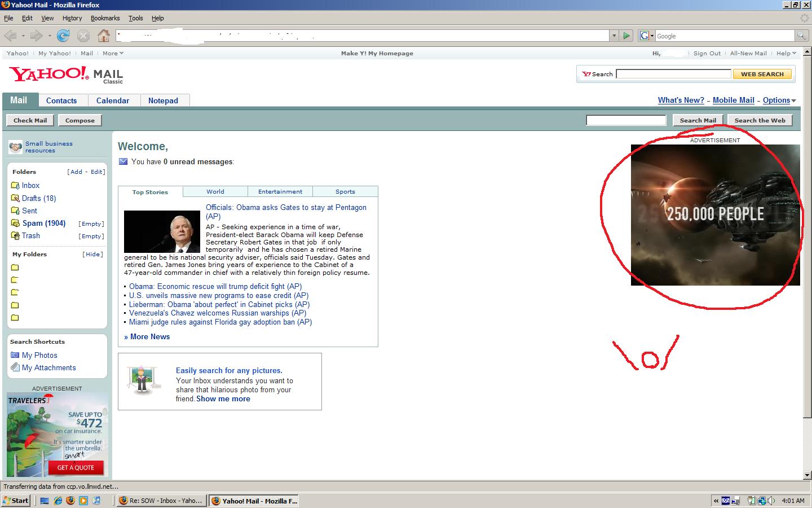Image resolution: width=812 pixels, height=508 pixels.
Task: Select the Entertainment news tab
Action: click(280, 192)
